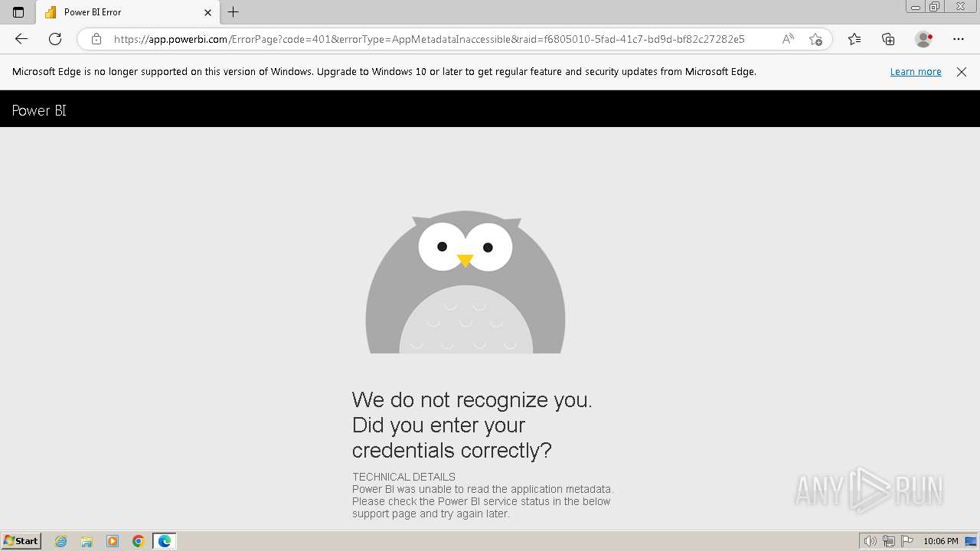Screen dimensions: 980x551
Task: Focus the address bar URL
Action: (429, 39)
